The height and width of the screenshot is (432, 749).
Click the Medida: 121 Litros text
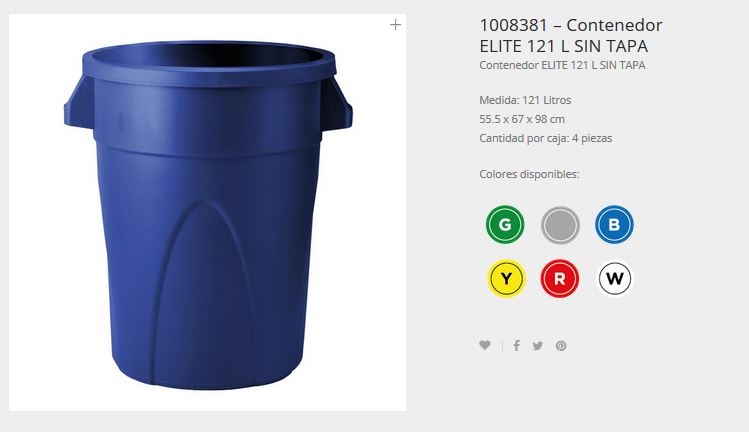coord(525,100)
